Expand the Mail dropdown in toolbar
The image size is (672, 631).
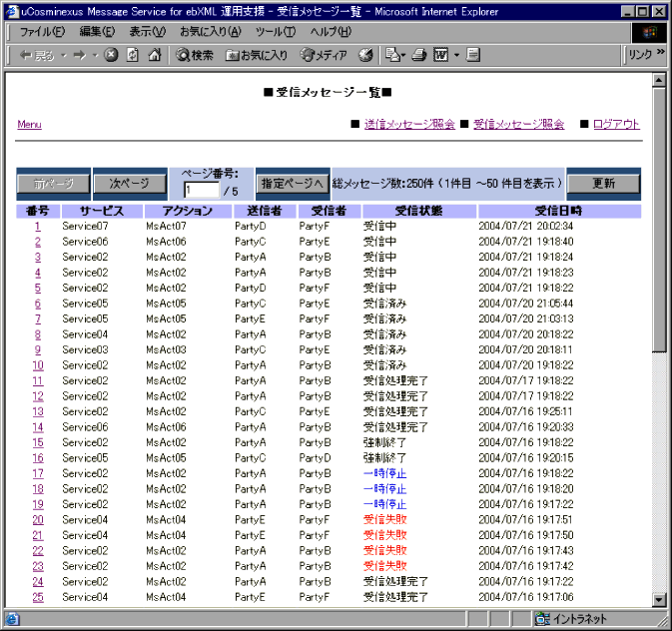pyautogui.click(x=402, y=55)
